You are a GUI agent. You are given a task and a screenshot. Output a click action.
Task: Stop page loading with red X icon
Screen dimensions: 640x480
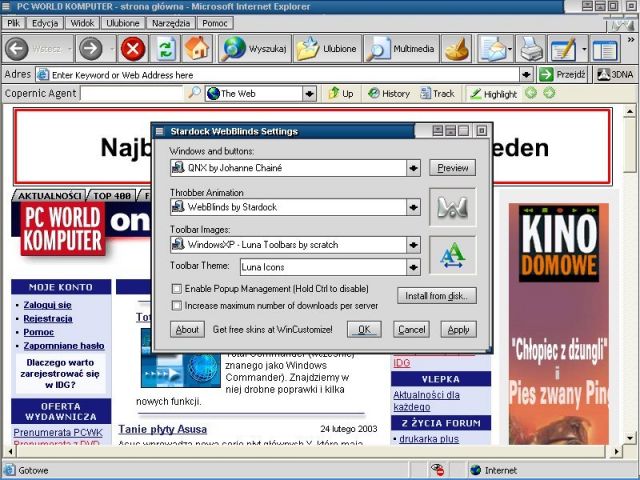tap(133, 49)
